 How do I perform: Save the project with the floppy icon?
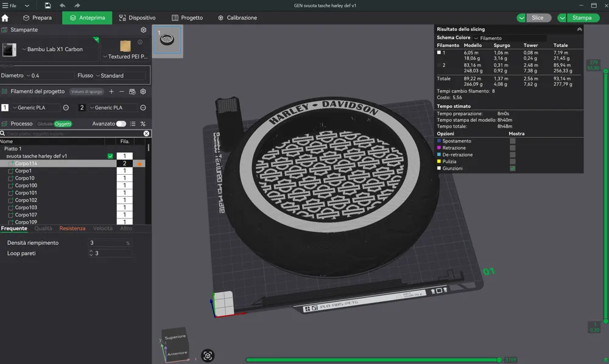[x=48, y=5]
